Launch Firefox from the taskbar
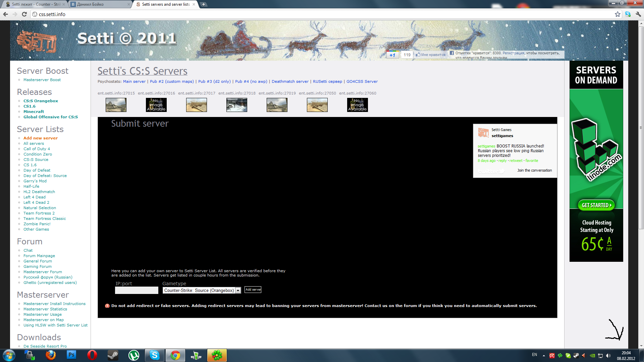The height and width of the screenshot is (362, 644). pyautogui.click(x=51, y=355)
